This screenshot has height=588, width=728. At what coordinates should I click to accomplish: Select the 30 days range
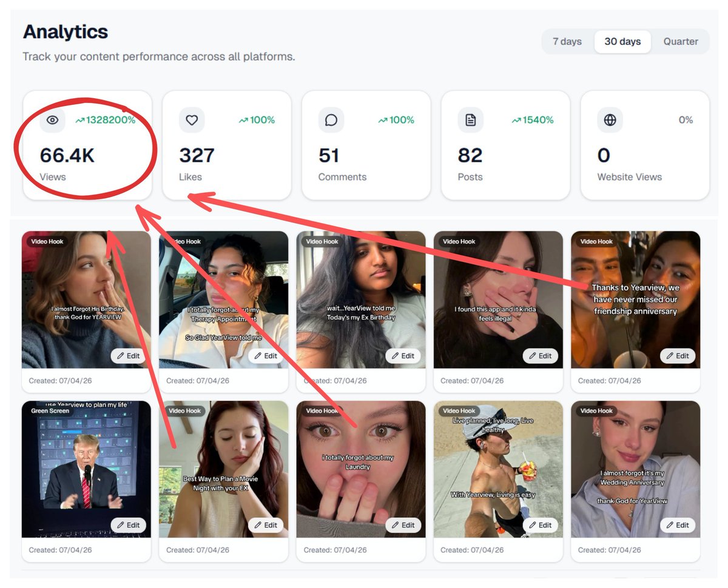622,42
